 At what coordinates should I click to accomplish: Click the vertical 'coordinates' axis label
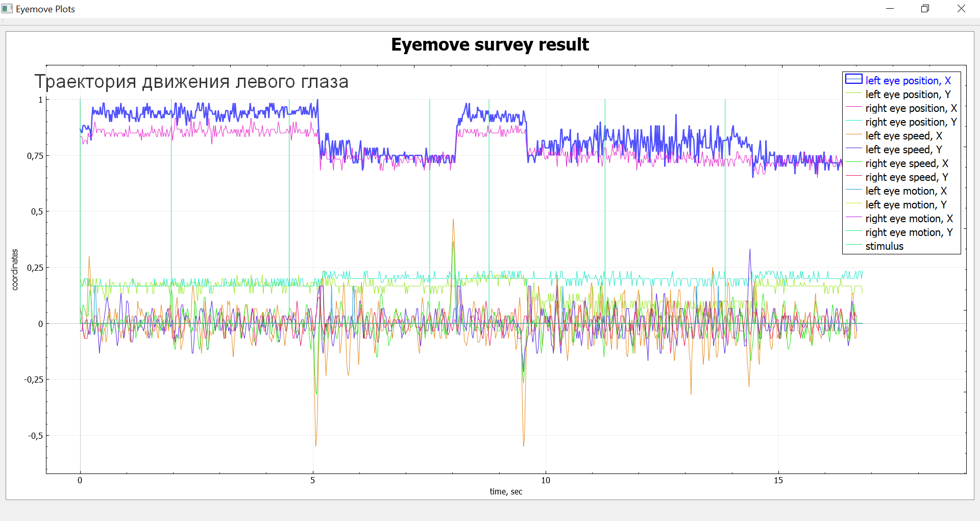click(x=15, y=270)
